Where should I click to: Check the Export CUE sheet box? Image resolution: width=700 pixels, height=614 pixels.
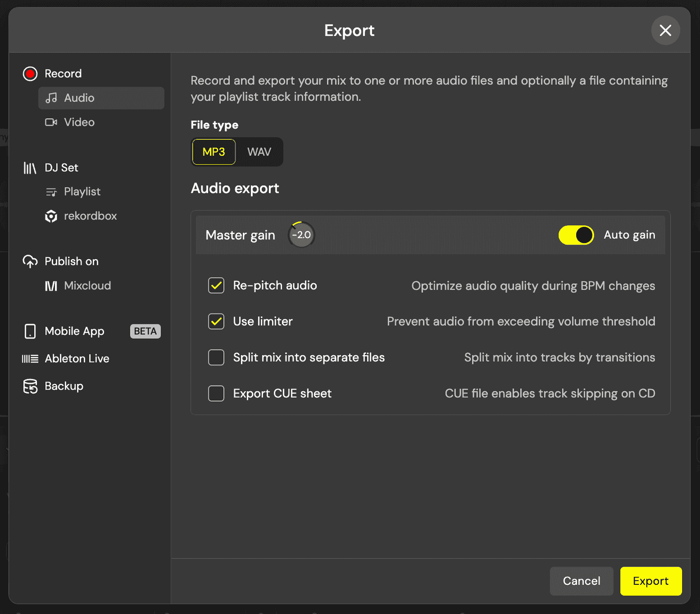click(216, 393)
